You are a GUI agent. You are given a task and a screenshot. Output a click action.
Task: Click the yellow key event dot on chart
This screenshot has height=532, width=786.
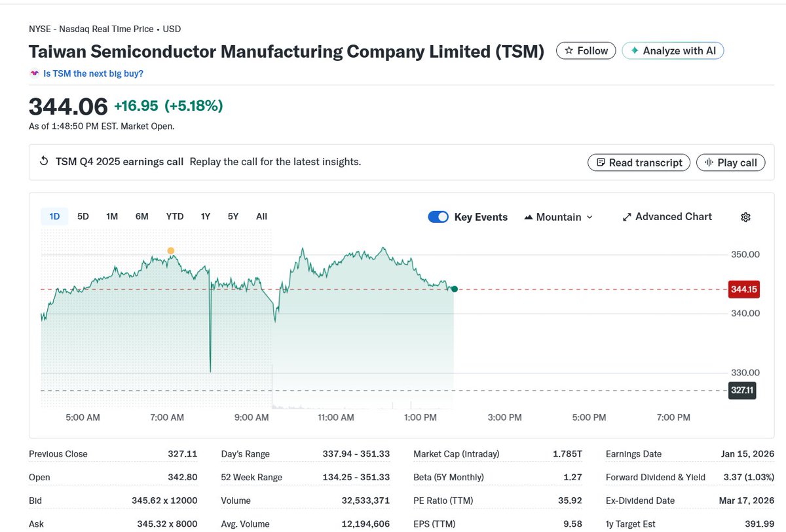(171, 251)
